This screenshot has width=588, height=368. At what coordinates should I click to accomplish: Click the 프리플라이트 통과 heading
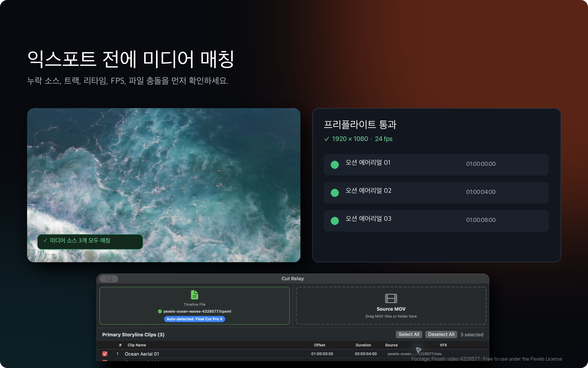point(360,124)
